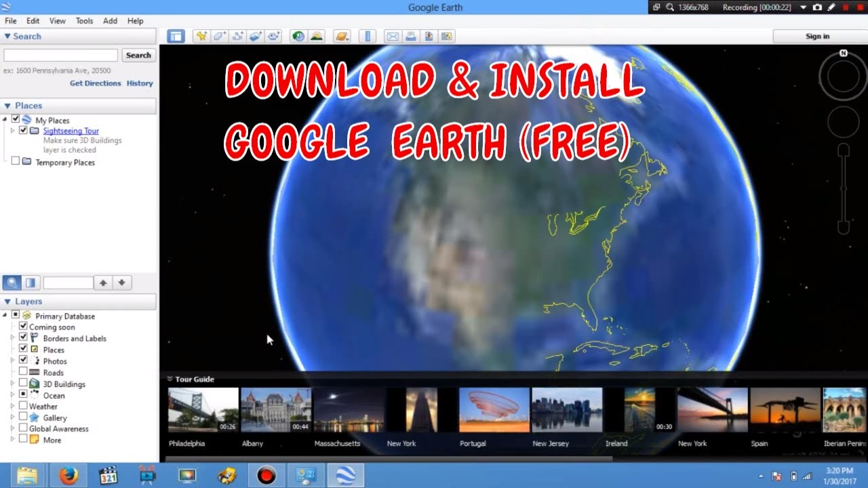Collapse the Layers panel header
The image size is (868, 488).
[x=78, y=302]
